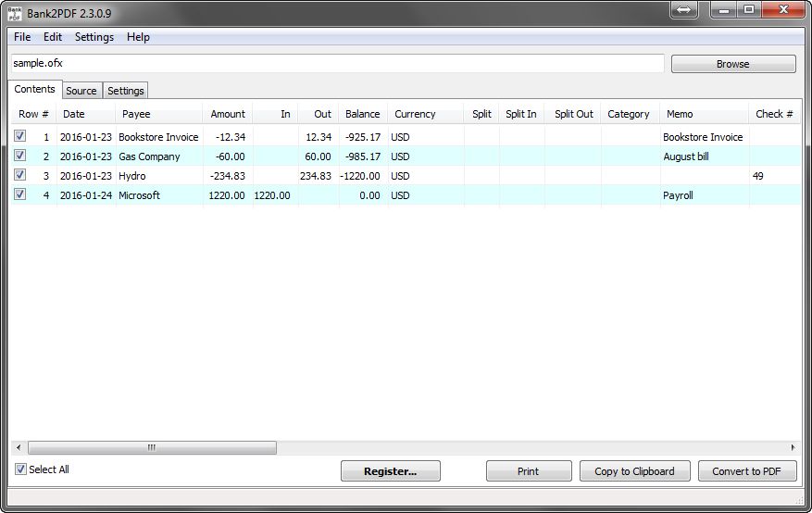This screenshot has height=513, width=812.
Task: Open the Settings menu in menu bar
Action: 94,37
